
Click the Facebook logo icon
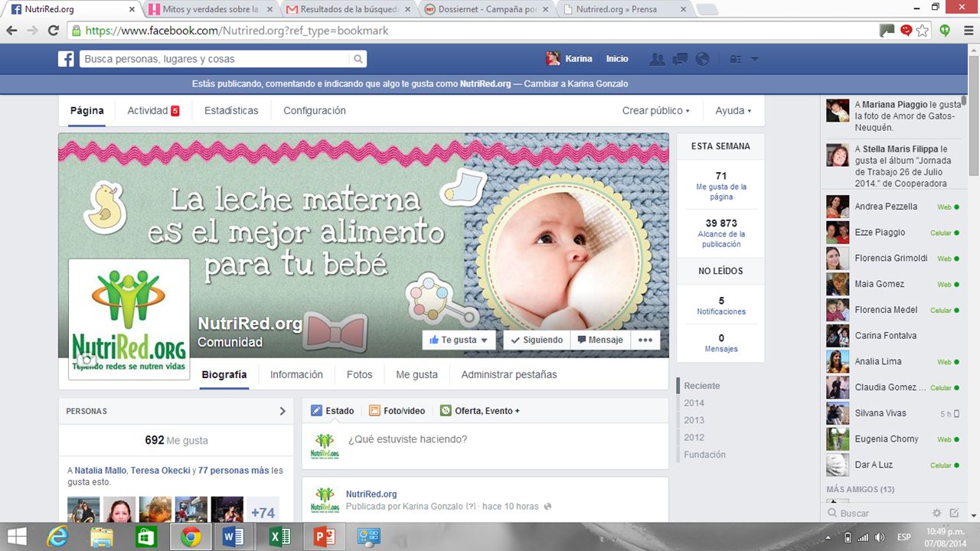(x=66, y=59)
